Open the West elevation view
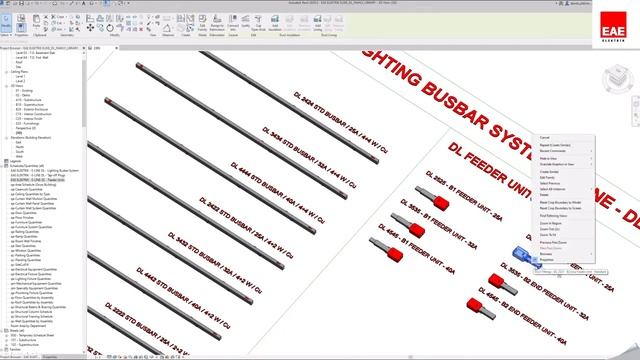The width and height of the screenshot is (640, 360). pyautogui.click(x=19, y=156)
